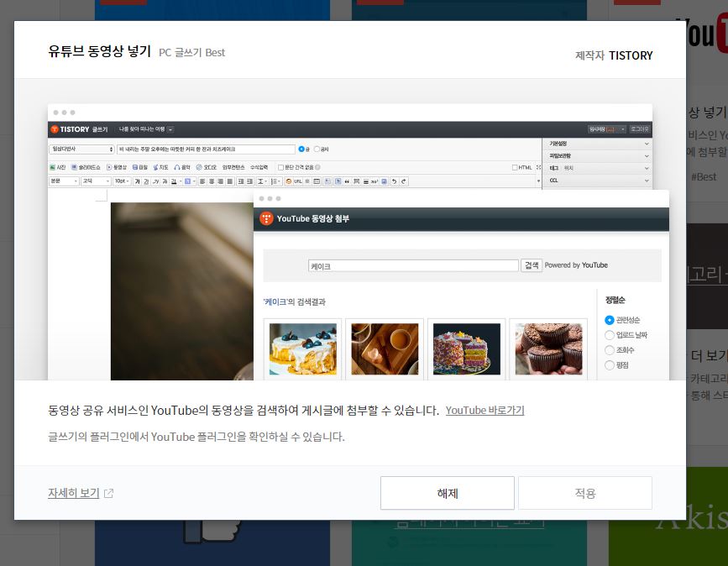Click the search field containing 케이크
This screenshot has width=728, height=566.
413,265
